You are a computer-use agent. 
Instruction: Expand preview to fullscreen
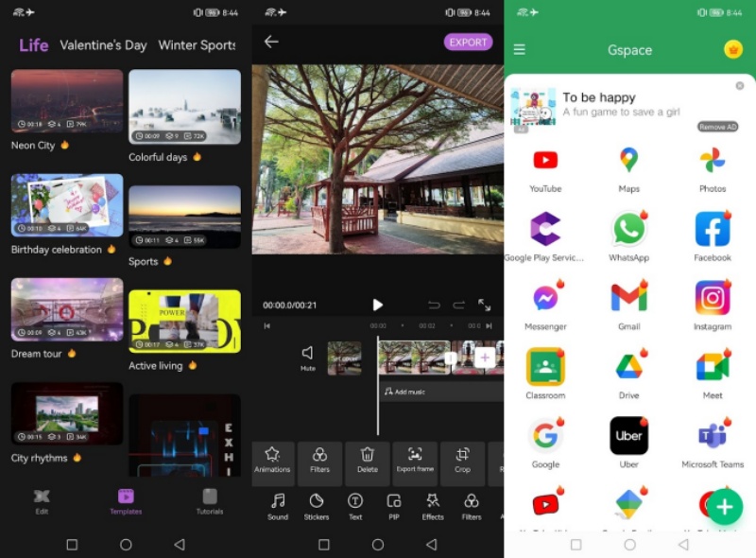[x=484, y=305]
